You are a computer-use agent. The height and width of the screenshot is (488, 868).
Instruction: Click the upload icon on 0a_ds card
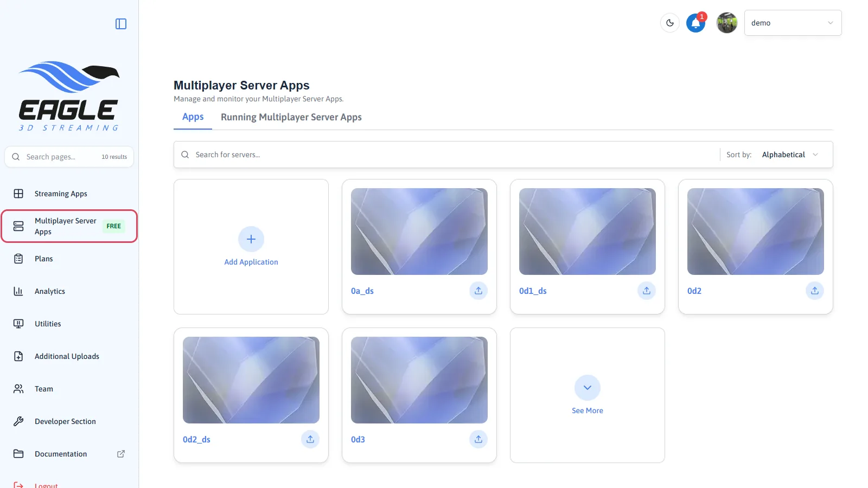click(478, 291)
